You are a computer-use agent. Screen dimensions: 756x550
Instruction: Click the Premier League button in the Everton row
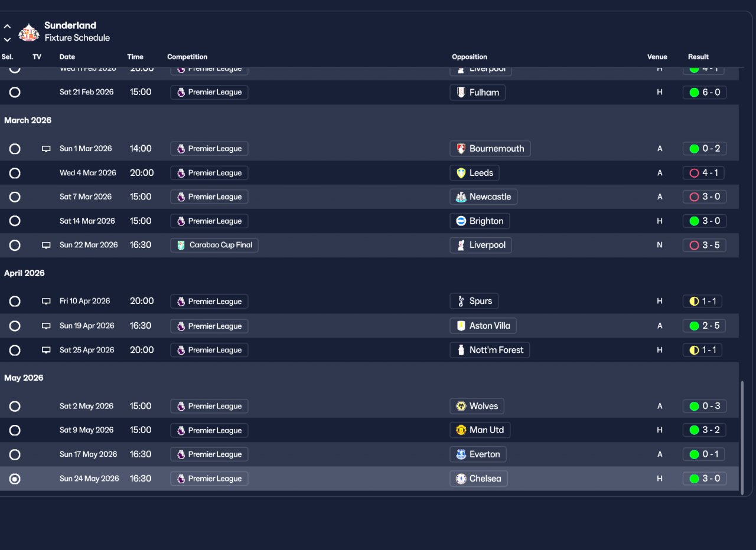(x=209, y=454)
